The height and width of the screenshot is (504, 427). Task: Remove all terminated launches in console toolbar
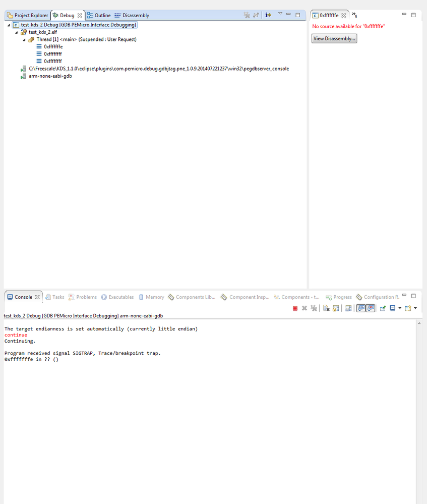(314, 308)
